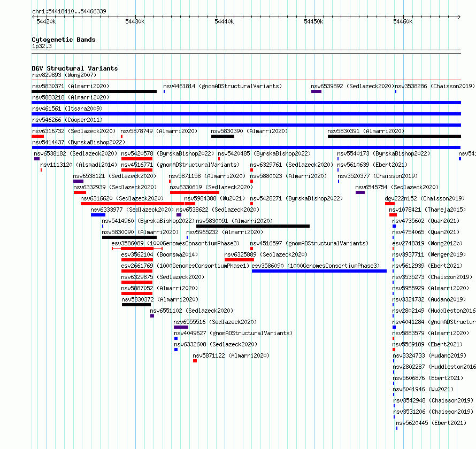This screenshot has width=476, height=449.
Task: Click the red bar under esv3562104
Action: tap(136, 260)
